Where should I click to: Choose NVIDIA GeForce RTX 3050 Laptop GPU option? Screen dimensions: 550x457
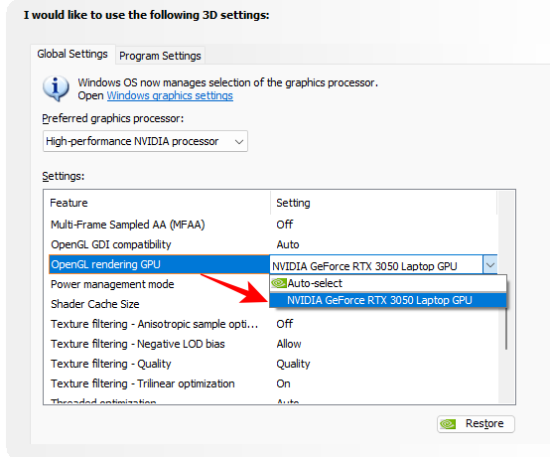pos(388,300)
